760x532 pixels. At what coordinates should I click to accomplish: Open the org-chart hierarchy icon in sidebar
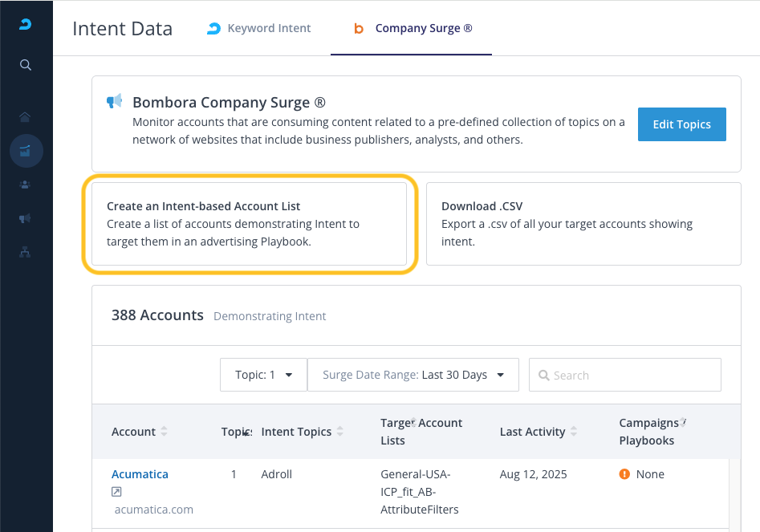click(x=26, y=252)
